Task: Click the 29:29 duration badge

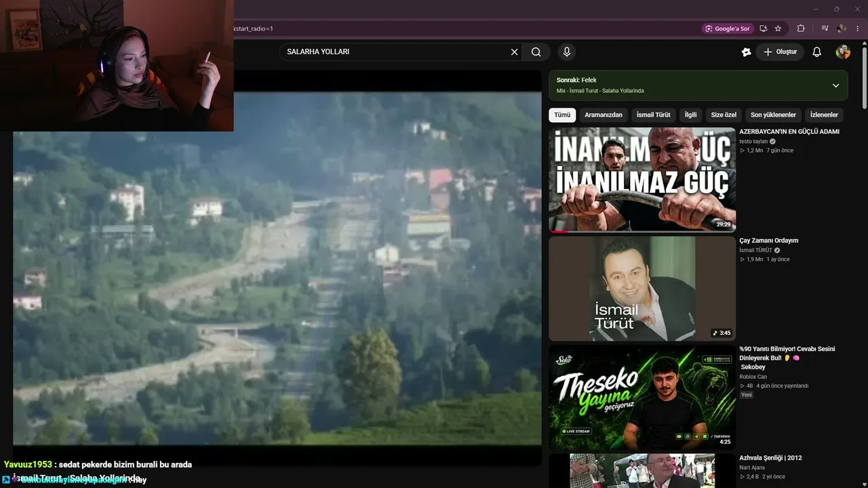Action: pyautogui.click(x=724, y=224)
